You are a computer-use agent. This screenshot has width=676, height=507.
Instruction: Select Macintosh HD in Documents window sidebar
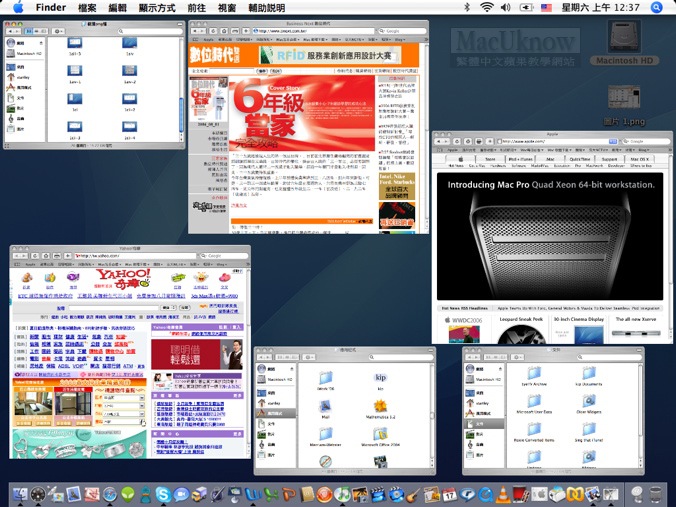click(x=482, y=379)
